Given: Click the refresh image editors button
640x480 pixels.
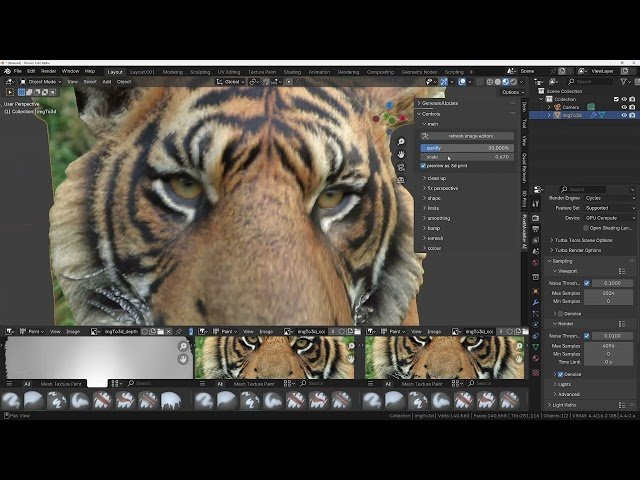Looking at the screenshot, I should tap(467, 136).
